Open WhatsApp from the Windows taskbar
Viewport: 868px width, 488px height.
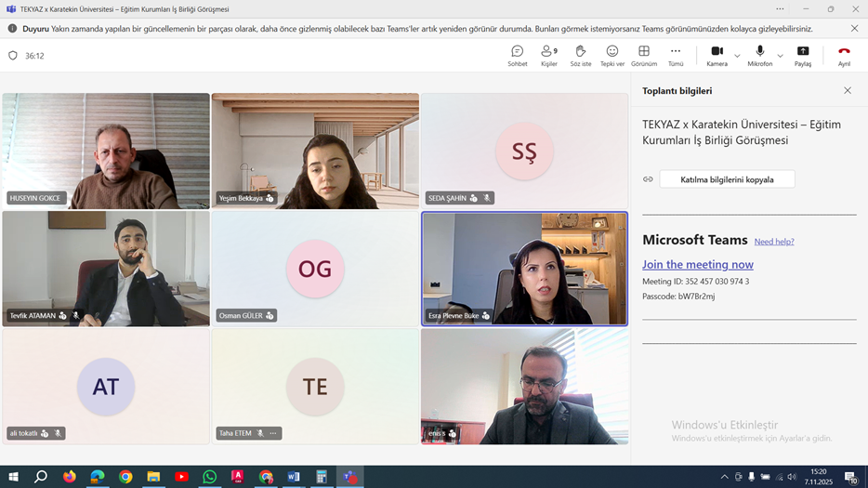(x=210, y=477)
